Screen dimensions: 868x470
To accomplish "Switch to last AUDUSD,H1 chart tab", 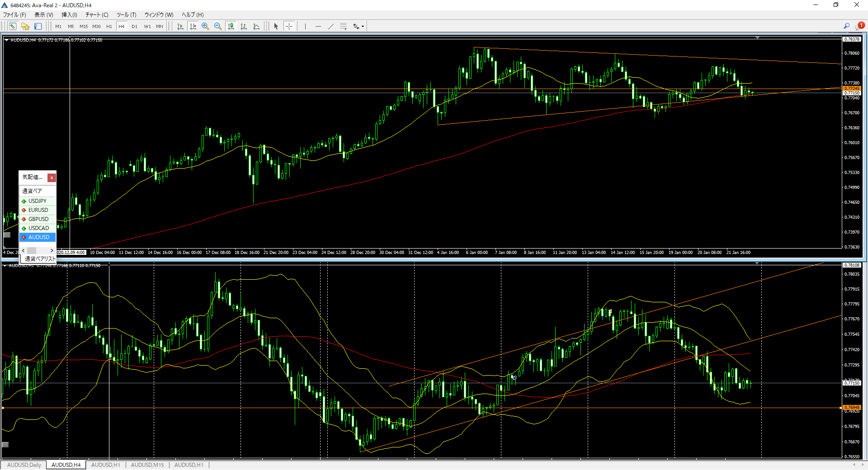I will click(189, 465).
